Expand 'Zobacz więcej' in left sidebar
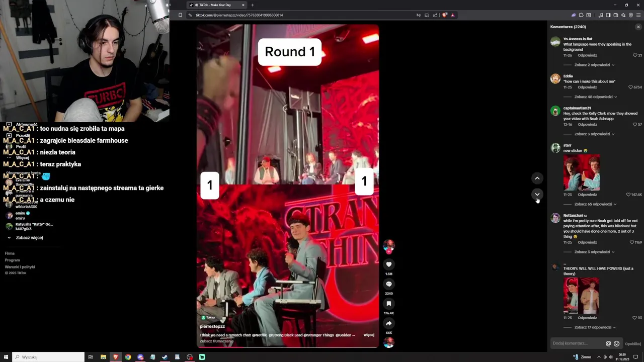The image size is (644, 362). tap(29, 237)
